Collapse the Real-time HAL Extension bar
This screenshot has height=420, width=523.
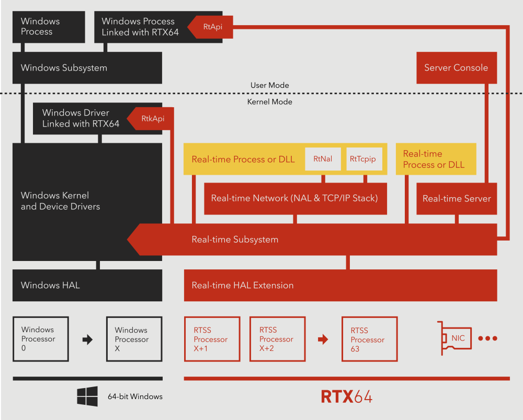340,285
